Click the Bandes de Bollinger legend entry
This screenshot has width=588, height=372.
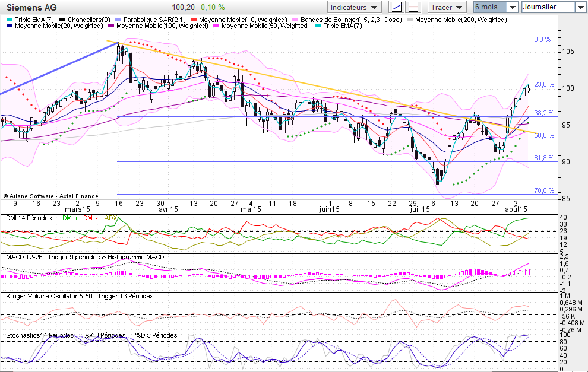click(350, 20)
